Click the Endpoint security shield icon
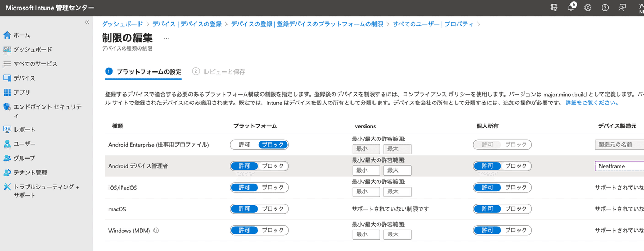 point(7,106)
